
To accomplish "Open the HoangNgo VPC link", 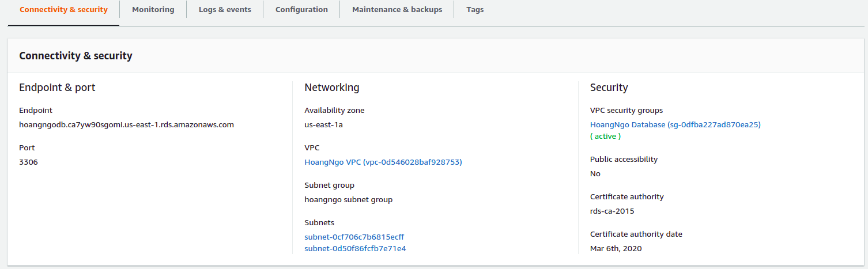I will tap(383, 162).
